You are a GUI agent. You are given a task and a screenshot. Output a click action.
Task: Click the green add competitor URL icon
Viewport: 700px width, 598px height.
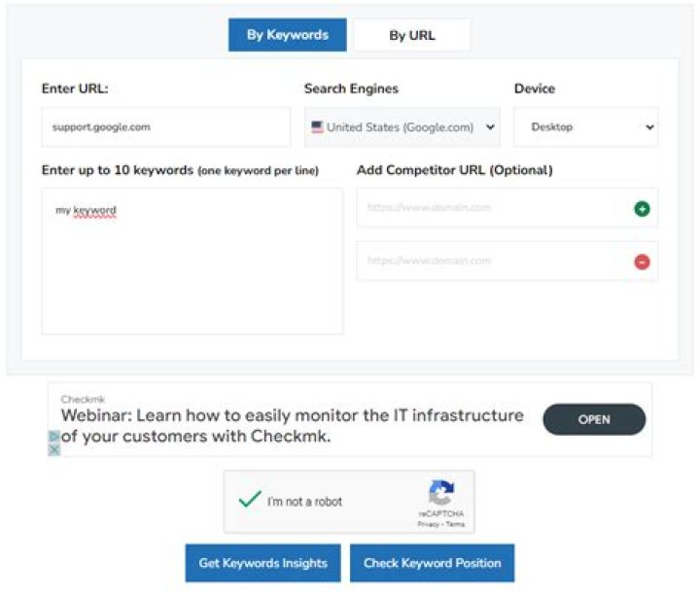[642, 208]
